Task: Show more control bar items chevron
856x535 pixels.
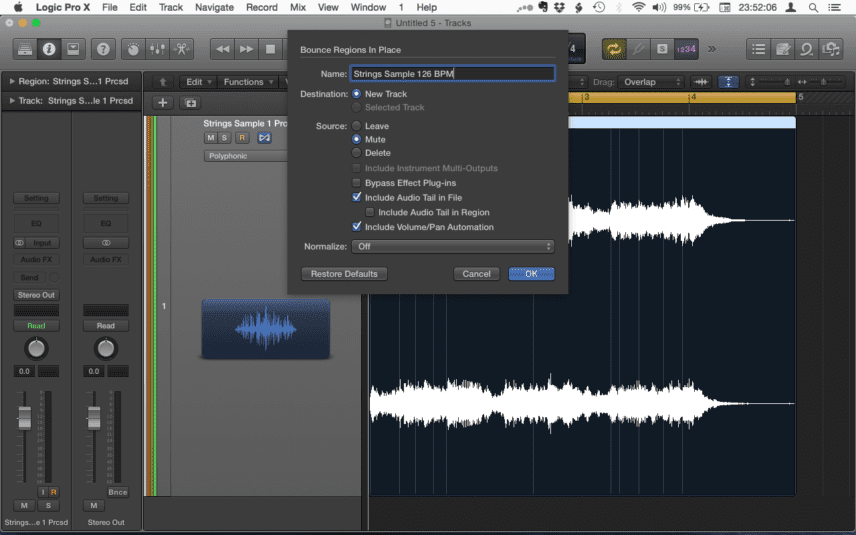Action: [711, 49]
